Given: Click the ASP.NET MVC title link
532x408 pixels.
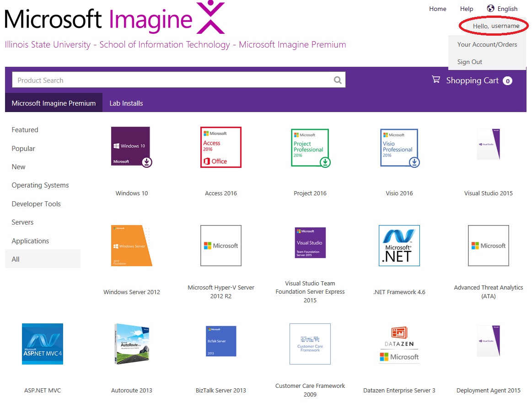Looking at the screenshot, I should click(x=43, y=390).
